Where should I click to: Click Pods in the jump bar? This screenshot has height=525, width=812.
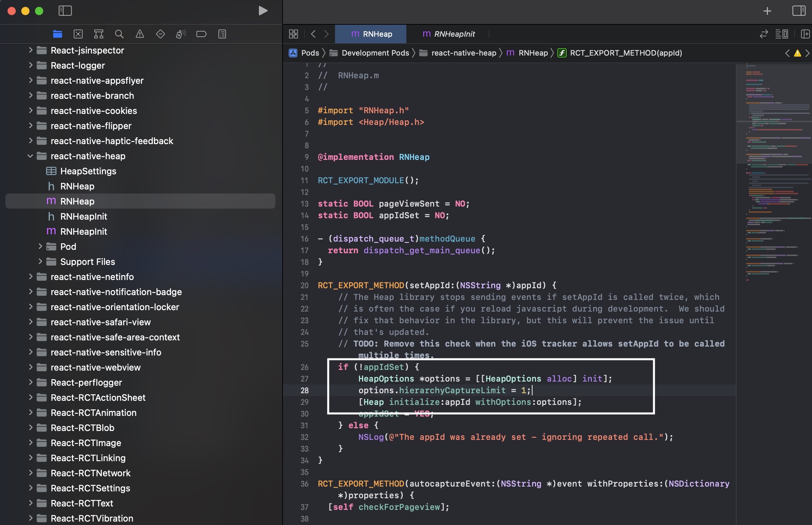click(x=304, y=53)
